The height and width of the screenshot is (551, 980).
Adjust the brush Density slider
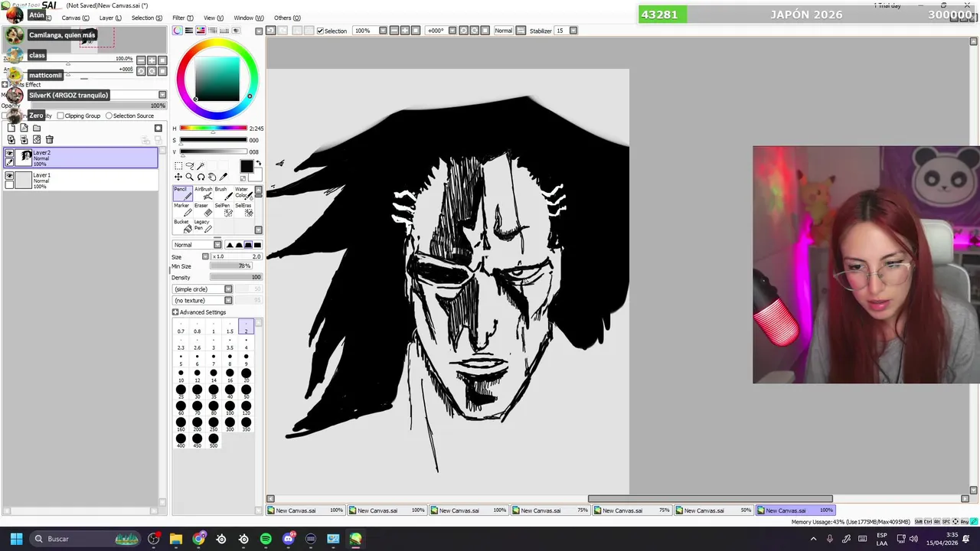236,277
